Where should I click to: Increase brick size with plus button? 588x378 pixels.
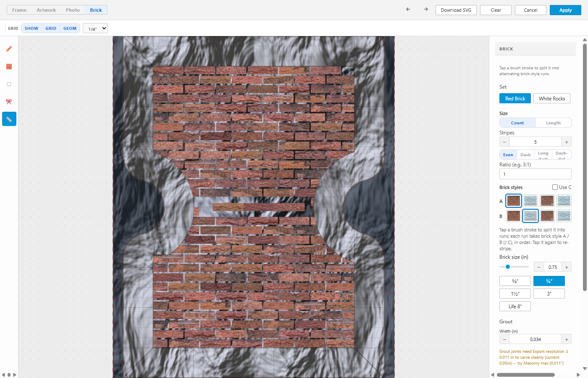click(567, 267)
